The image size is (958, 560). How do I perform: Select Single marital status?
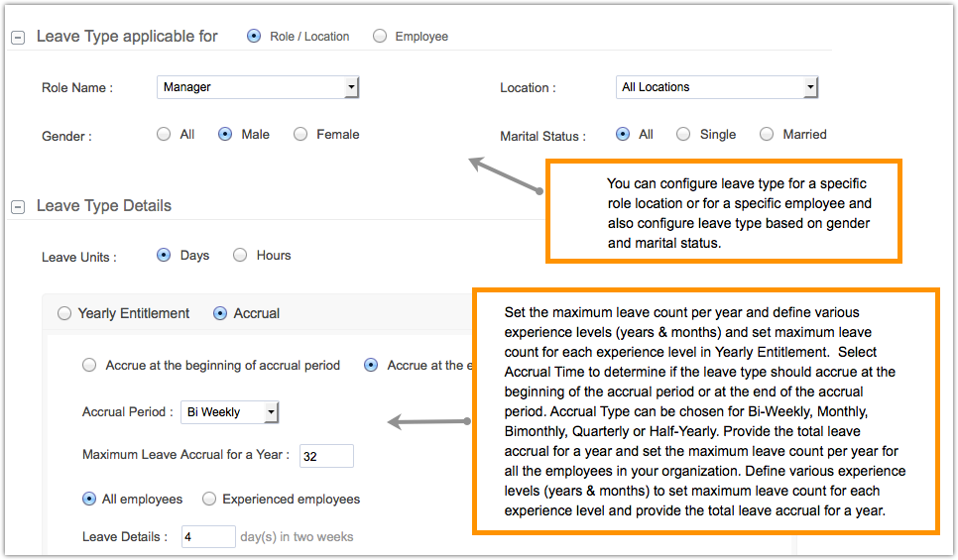pyautogui.click(x=683, y=134)
